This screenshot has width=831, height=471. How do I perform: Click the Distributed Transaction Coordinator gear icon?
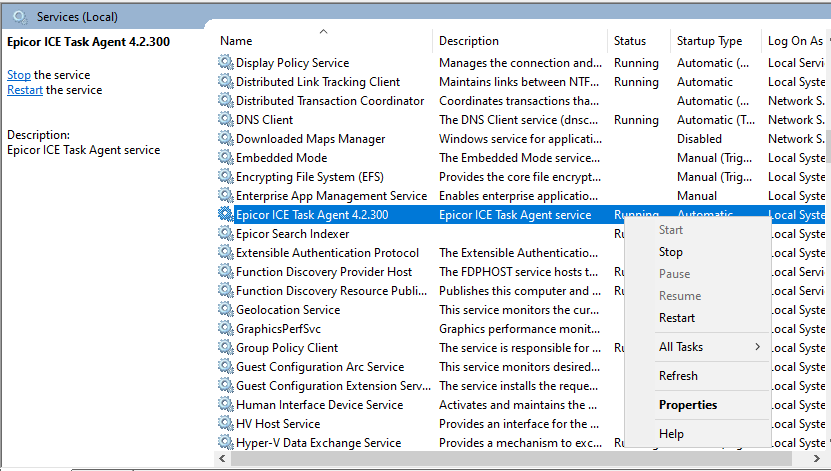pyautogui.click(x=226, y=101)
